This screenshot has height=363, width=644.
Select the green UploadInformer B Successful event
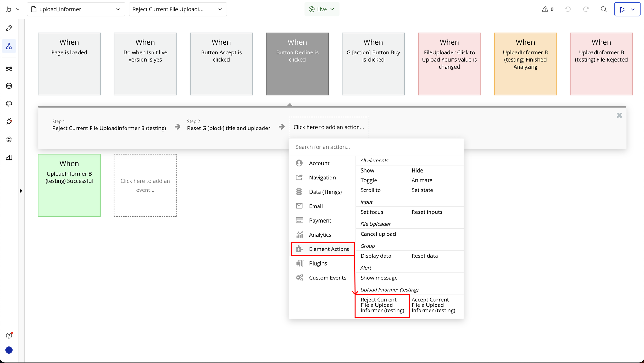click(69, 185)
